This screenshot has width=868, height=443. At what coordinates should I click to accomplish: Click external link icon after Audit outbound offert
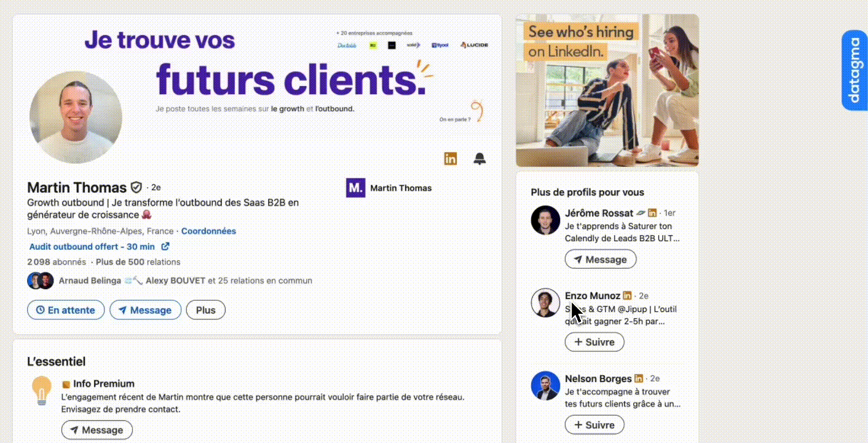click(165, 247)
